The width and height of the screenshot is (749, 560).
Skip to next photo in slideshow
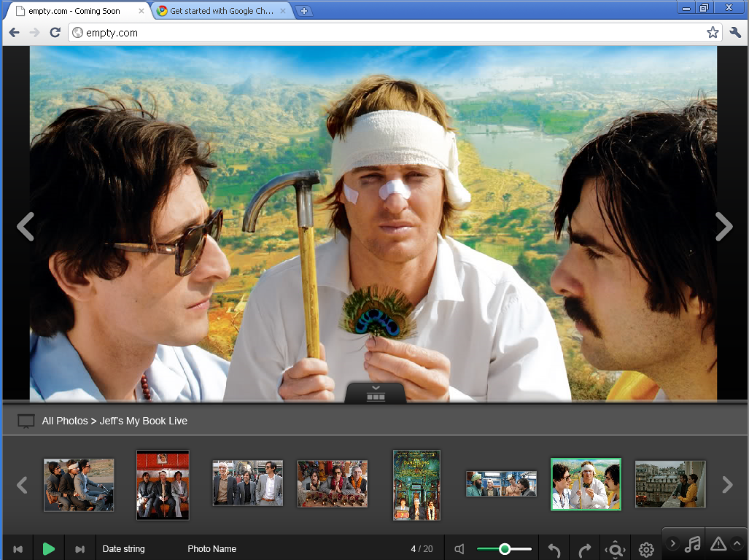pyautogui.click(x=79, y=549)
